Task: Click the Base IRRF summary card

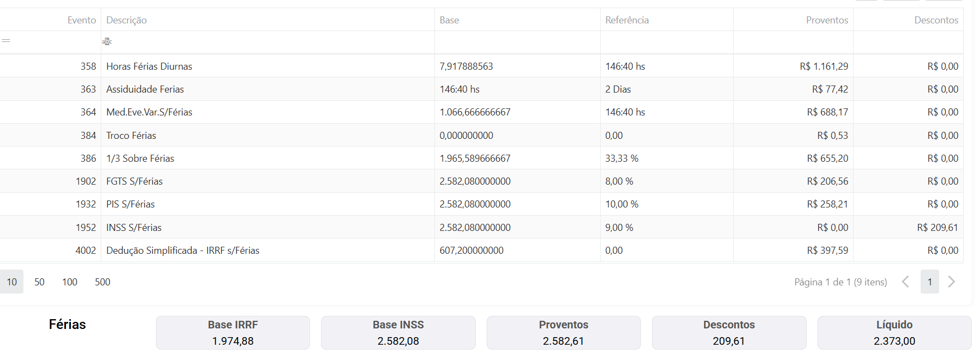Action: click(233, 333)
